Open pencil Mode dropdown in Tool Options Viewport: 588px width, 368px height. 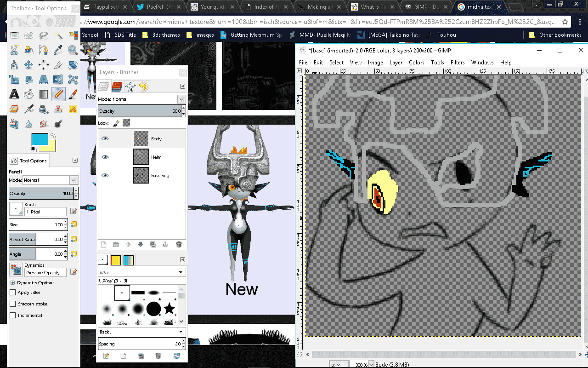coord(73,180)
